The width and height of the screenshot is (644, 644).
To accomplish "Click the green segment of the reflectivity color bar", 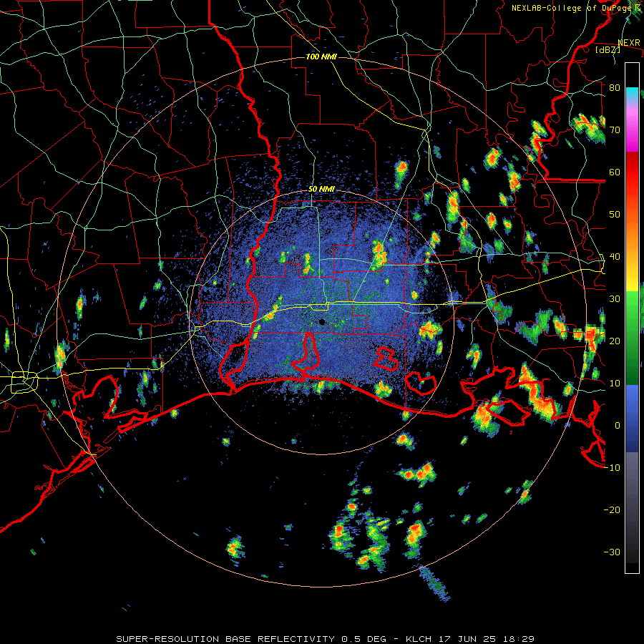I will (x=632, y=338).
